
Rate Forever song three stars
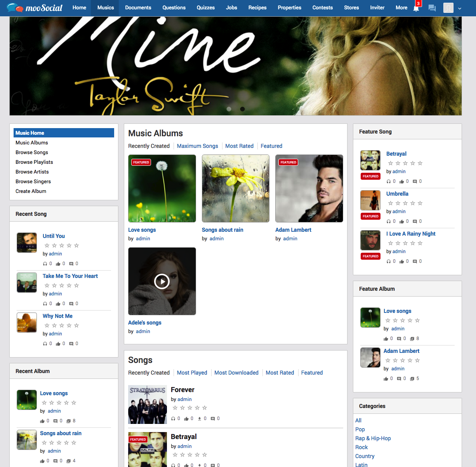[x=190, y=408]
